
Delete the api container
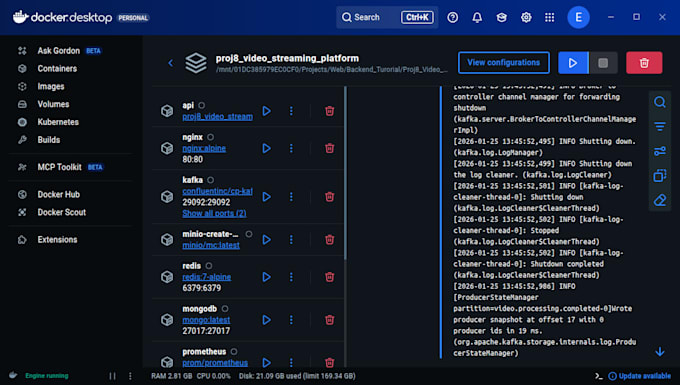[x=330, y=111]
